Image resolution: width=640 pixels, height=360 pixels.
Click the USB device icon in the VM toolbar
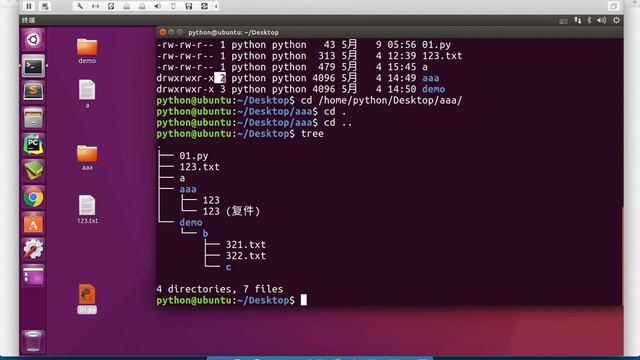click(173, 6)
